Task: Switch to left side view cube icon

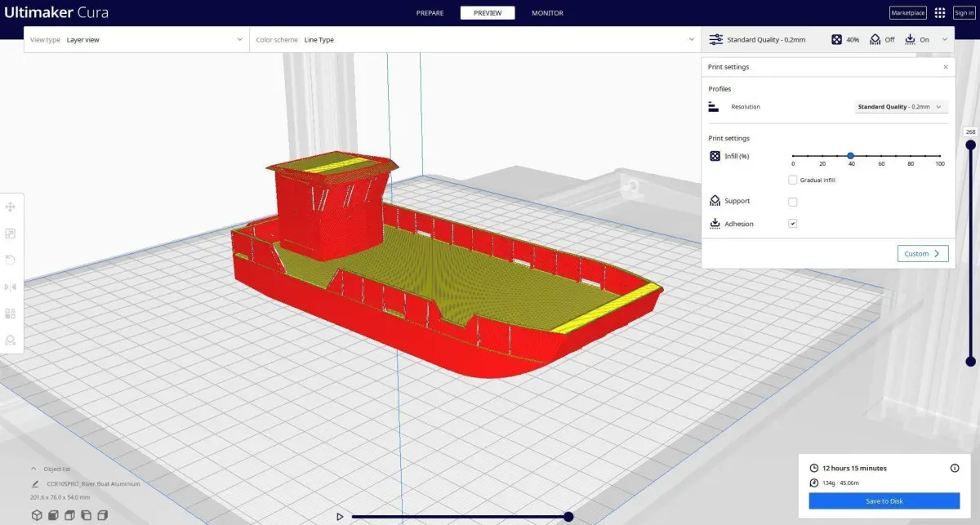Action: [86, 515]
